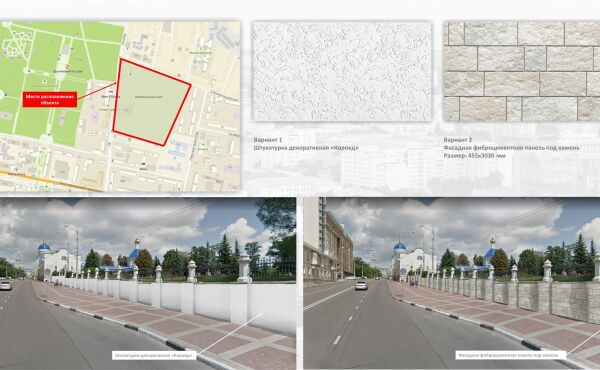Screen dimensions: 600x370
Task: Open the street render with white plaster fence
Action: [148, 284]
